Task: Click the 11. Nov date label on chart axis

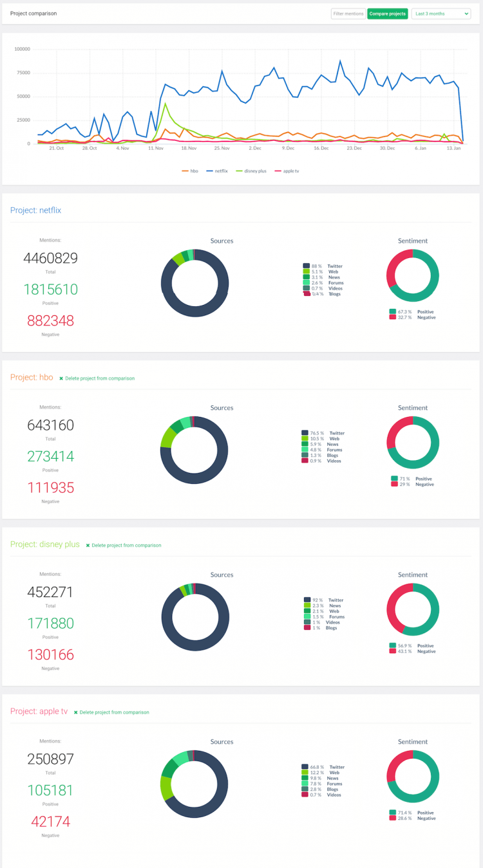Action: tap(155, 148)
